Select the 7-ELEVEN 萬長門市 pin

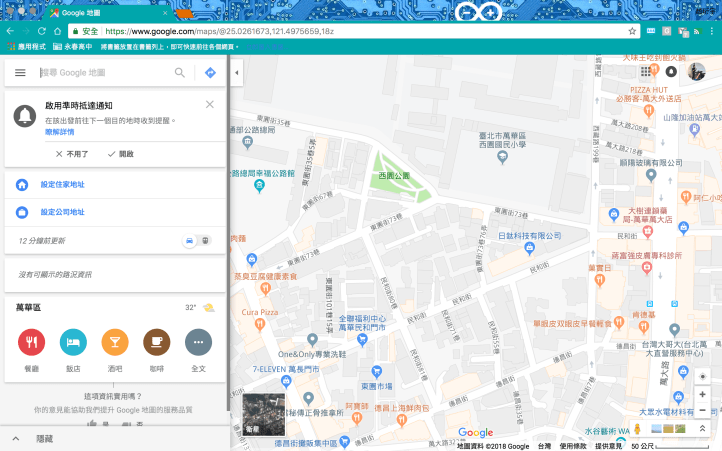click(x=286, y=381)
